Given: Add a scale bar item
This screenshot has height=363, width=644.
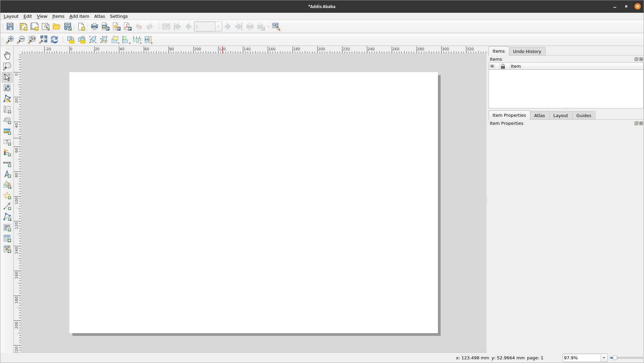Looking at the screenshot, I should click(7, 164).
